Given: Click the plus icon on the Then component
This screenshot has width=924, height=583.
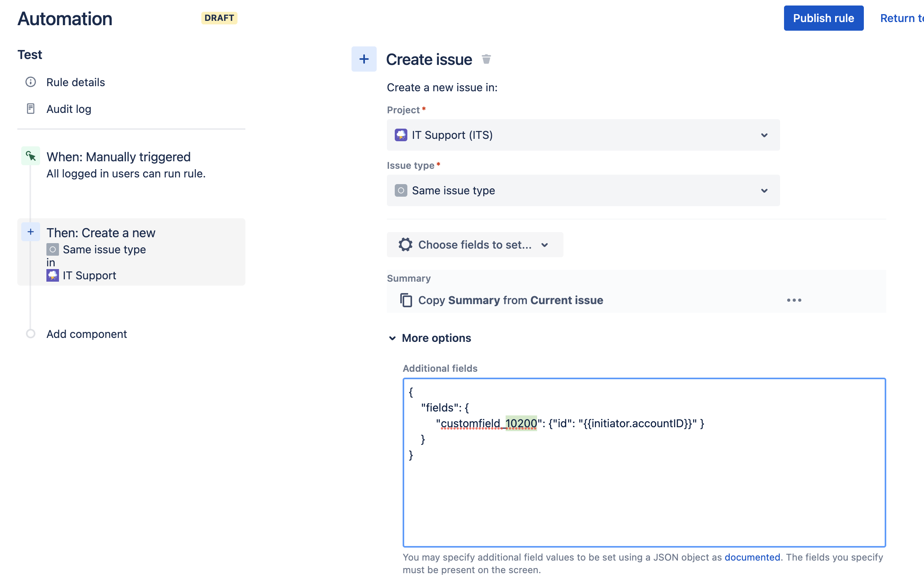Looking at the screenshot, I should (30, 232).
